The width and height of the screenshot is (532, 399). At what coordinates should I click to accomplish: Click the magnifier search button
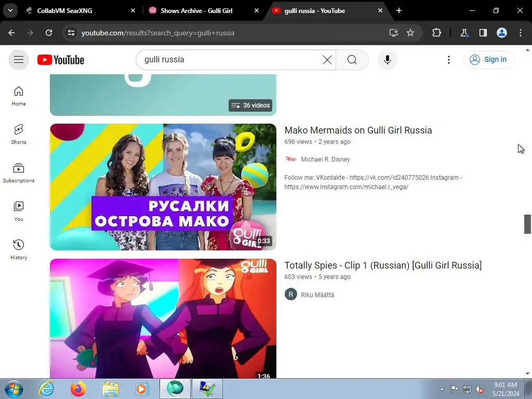pyautogui.click(x=352, y=60)
